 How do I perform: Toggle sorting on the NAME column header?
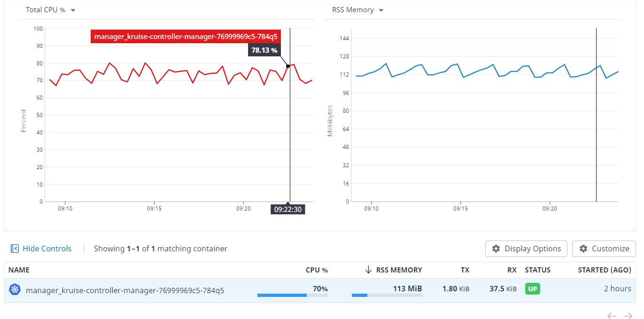point(19,270)
